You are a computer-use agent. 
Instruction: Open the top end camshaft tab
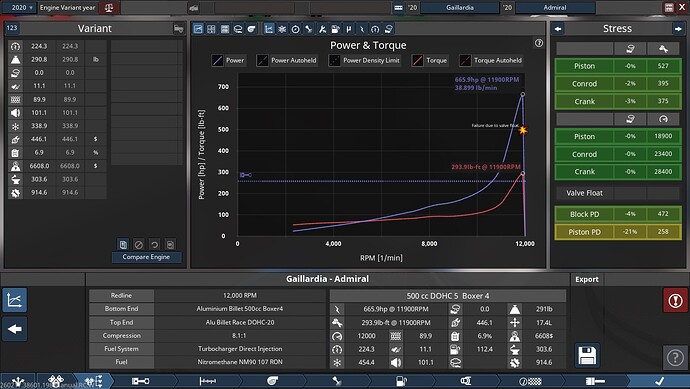point(207,381)
